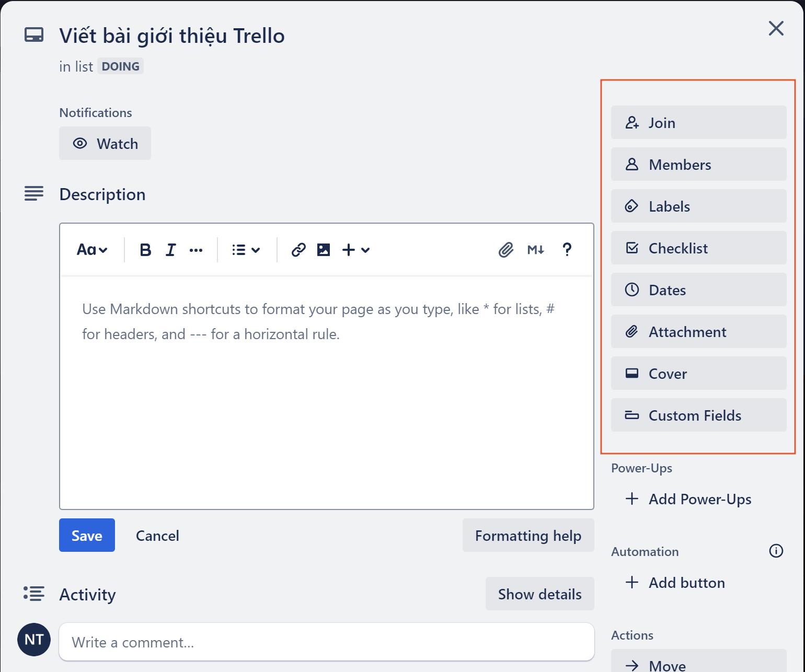Viewport: 805px width, 672px height.
Task: Toggle italic formatting in description editor
Action: (170, 250)
